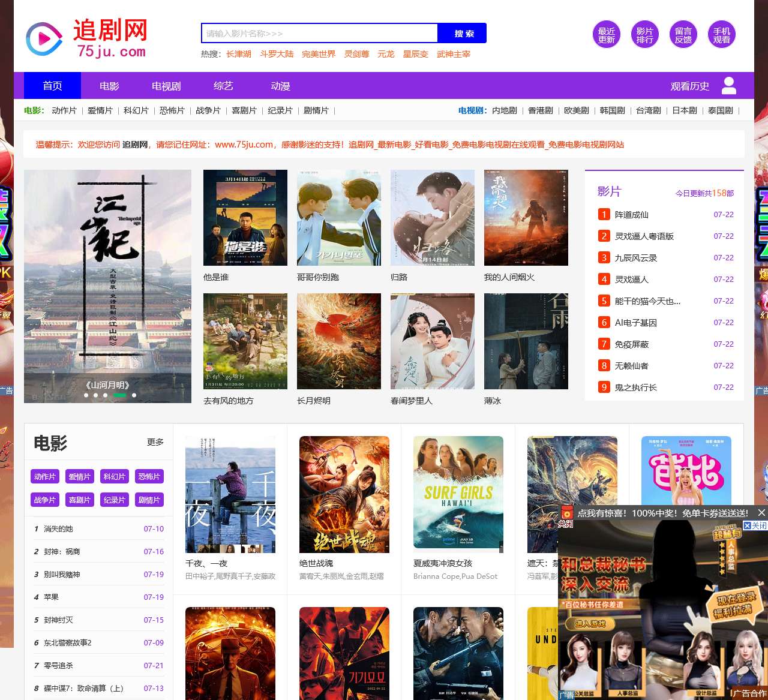Open the 手机观看 round button

(721, 35)
